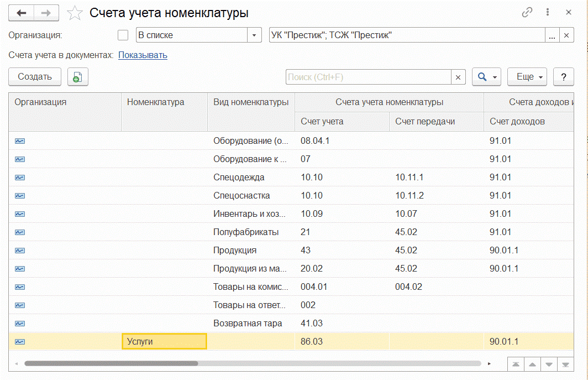Click the create-by-copy document icon
The height and width of the screenshot is (380, 588).
coord(77,77)
